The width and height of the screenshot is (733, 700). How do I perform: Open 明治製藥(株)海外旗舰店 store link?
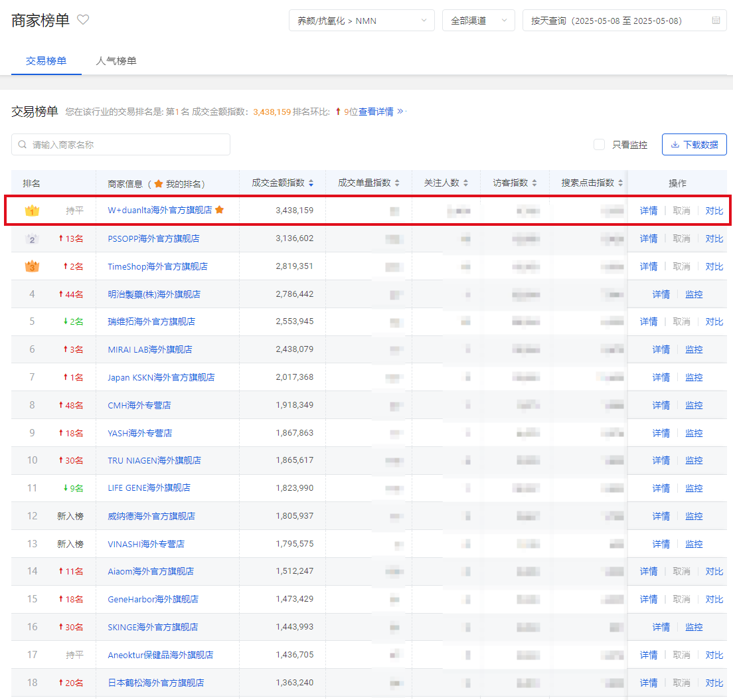[154, 294]
